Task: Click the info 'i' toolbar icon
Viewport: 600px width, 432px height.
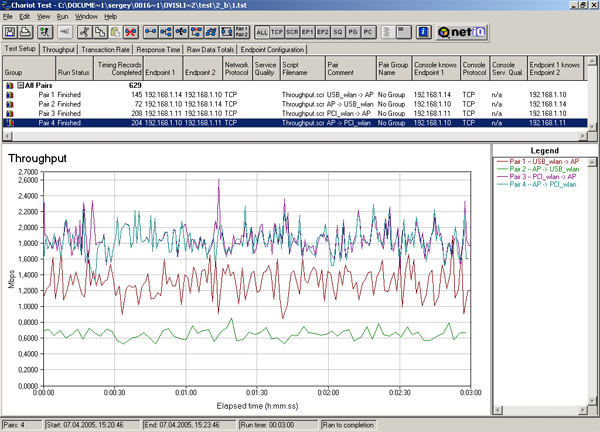Action: pyautogui.click(x=424, y=32)
